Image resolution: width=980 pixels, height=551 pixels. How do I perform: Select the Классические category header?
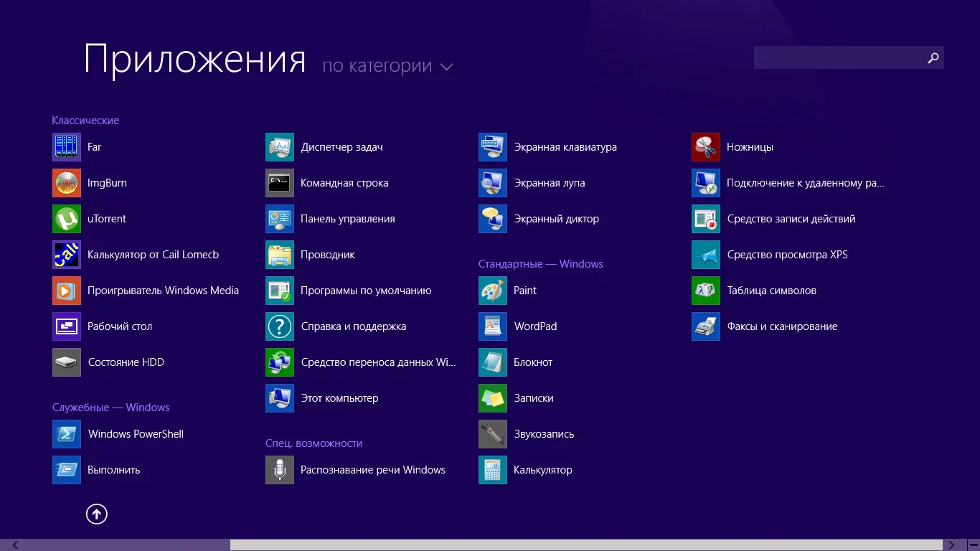click(x=85, y=121)
